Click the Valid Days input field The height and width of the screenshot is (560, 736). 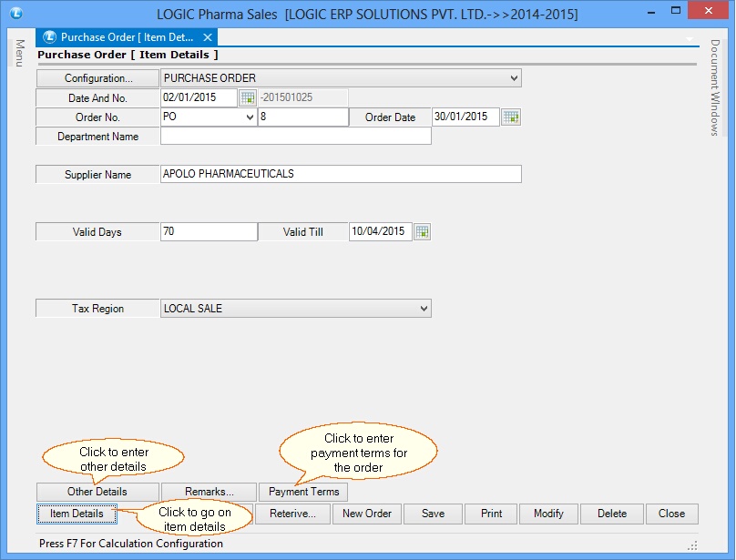click(x=209, y=232)
